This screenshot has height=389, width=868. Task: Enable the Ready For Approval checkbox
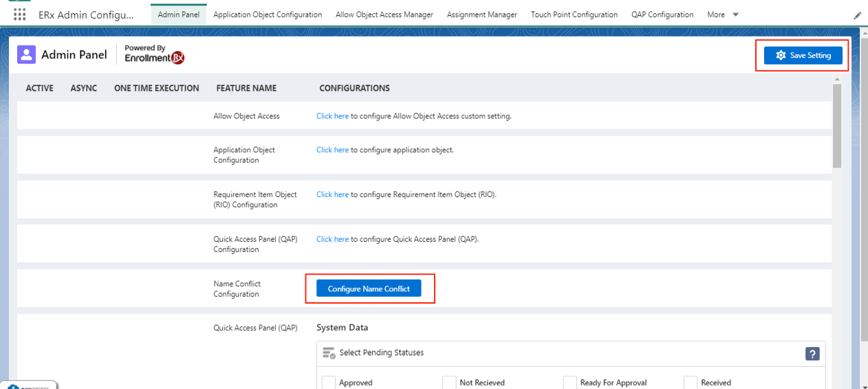pyautogui.click(x=569, y=382)
